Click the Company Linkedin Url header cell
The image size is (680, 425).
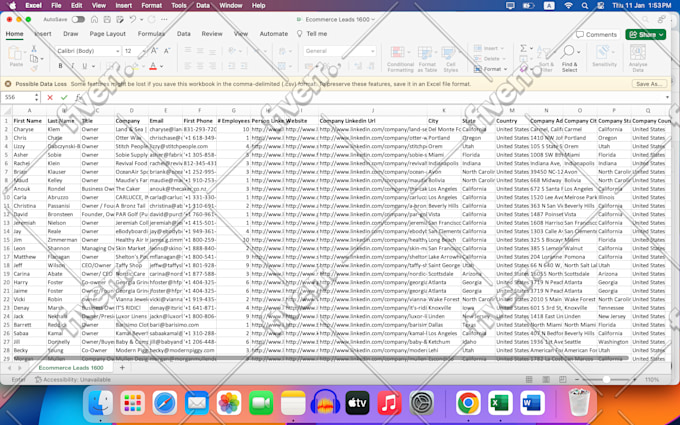click(373, 121)
